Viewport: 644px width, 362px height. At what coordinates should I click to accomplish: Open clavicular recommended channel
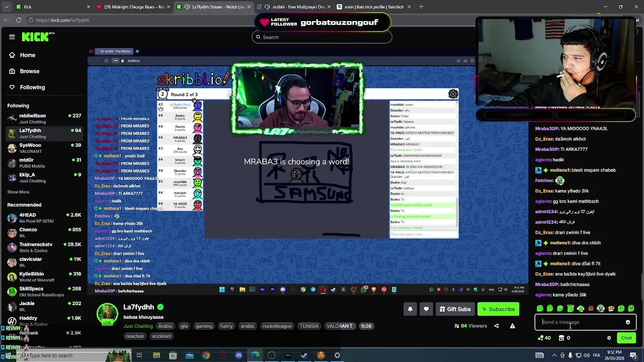[44, 262]
